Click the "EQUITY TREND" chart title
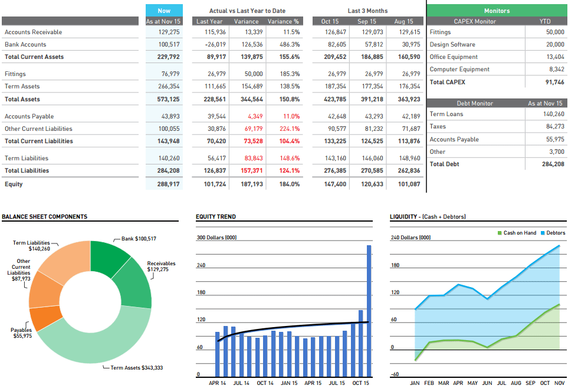The image size is (578, 392). coord(216,217)
